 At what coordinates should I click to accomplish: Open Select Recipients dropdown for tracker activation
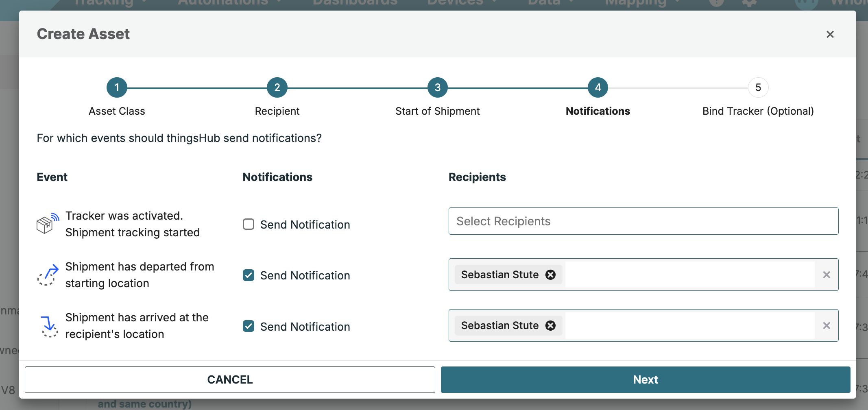pyautogui.click(x=643, y=221)
